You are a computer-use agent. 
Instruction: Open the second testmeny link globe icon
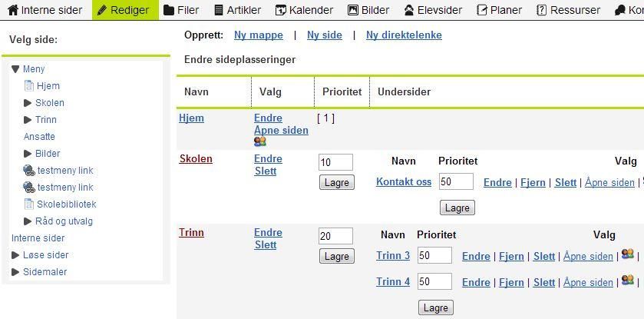pos(29,187)
